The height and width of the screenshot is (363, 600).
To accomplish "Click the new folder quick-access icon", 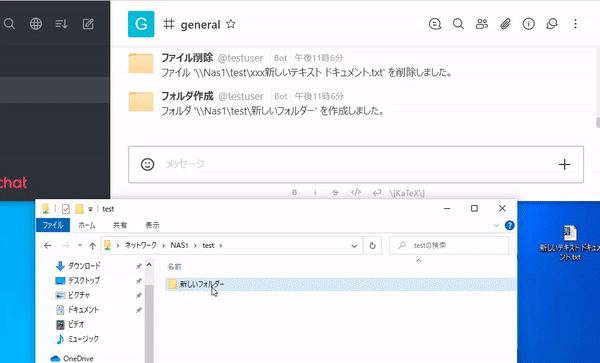I will pyautogui.click(x=79, y=209).
